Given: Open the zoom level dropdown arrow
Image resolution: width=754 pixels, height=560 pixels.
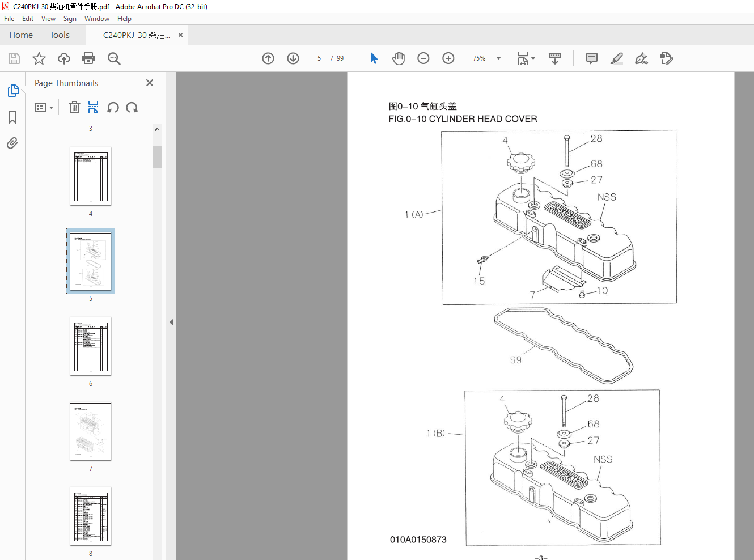Looking at the screenshot, I should [x=499, y=58].
